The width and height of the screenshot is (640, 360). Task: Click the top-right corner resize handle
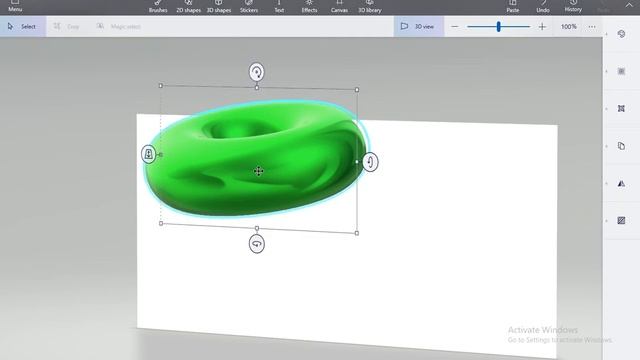(x=357, y=89)
